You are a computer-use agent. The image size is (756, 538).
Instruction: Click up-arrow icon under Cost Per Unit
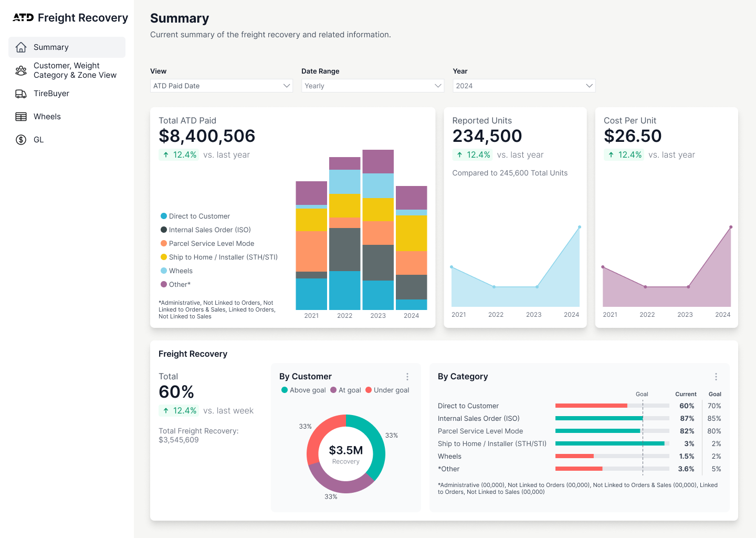[611, 155]
